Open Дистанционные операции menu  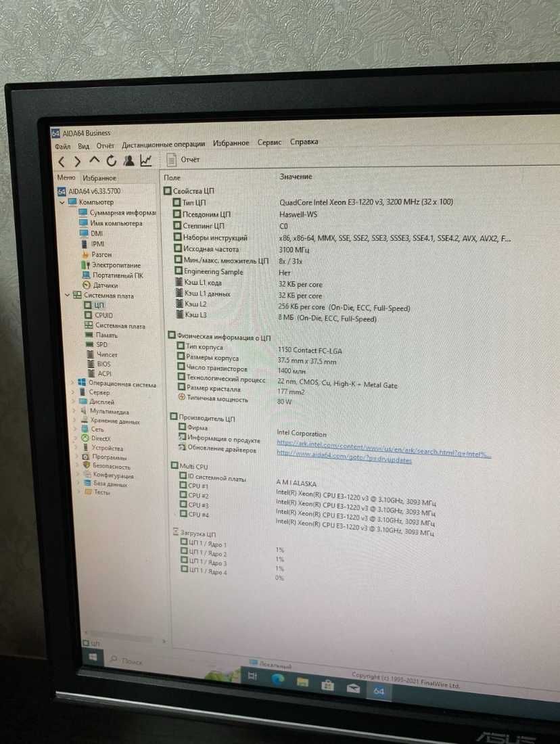(163, 144)
